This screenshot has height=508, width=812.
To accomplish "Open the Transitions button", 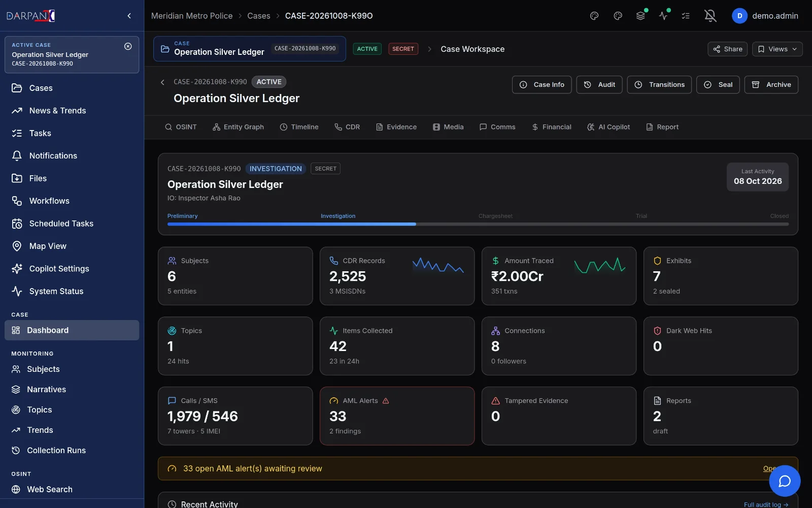I will [659, 85].
